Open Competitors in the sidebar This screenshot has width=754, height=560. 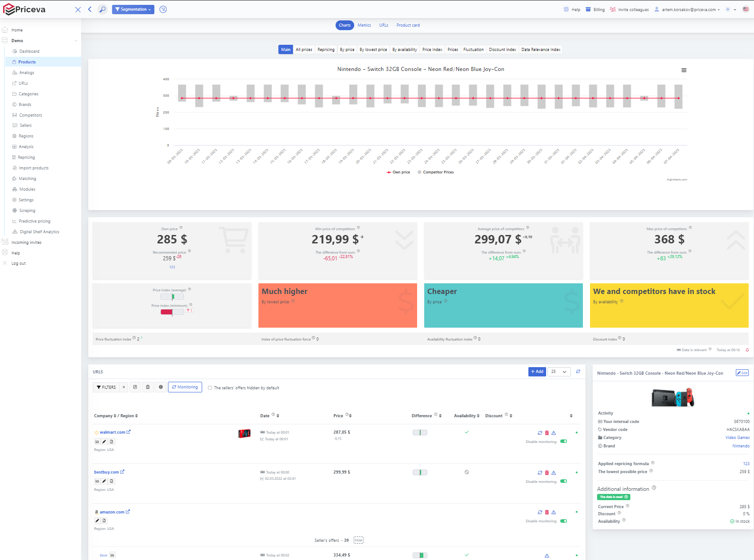coord(31,115)
